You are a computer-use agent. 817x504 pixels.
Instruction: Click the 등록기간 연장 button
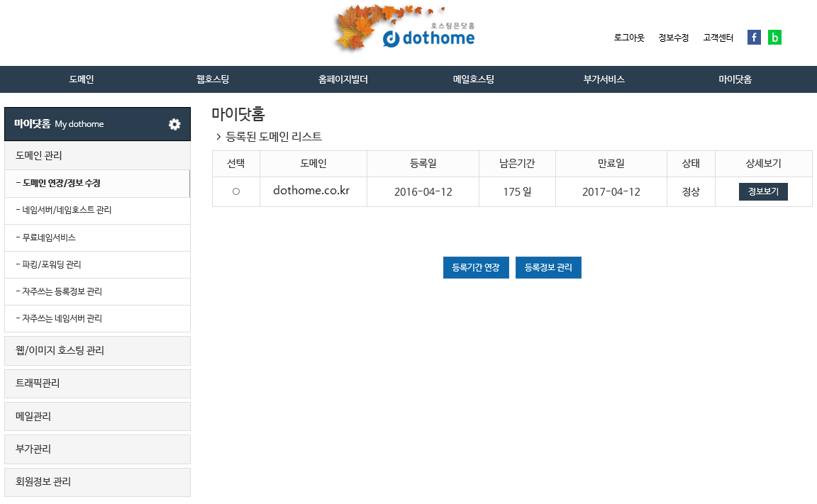[x=476, y=268]
